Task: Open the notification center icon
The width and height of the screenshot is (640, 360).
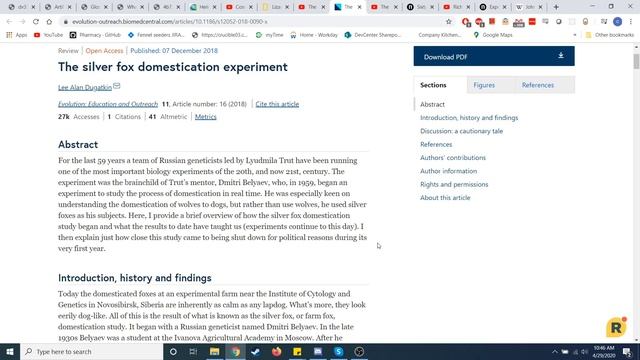Action: [x=627, y=351]
